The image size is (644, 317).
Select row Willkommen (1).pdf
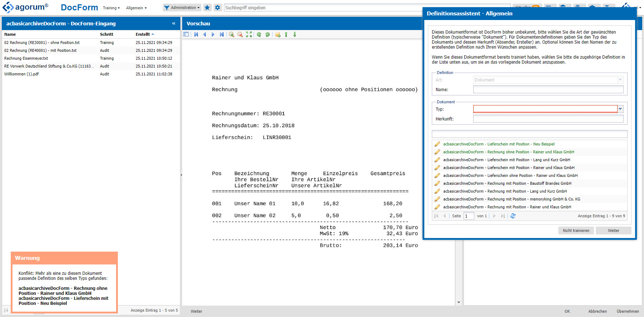click(91, 74)
